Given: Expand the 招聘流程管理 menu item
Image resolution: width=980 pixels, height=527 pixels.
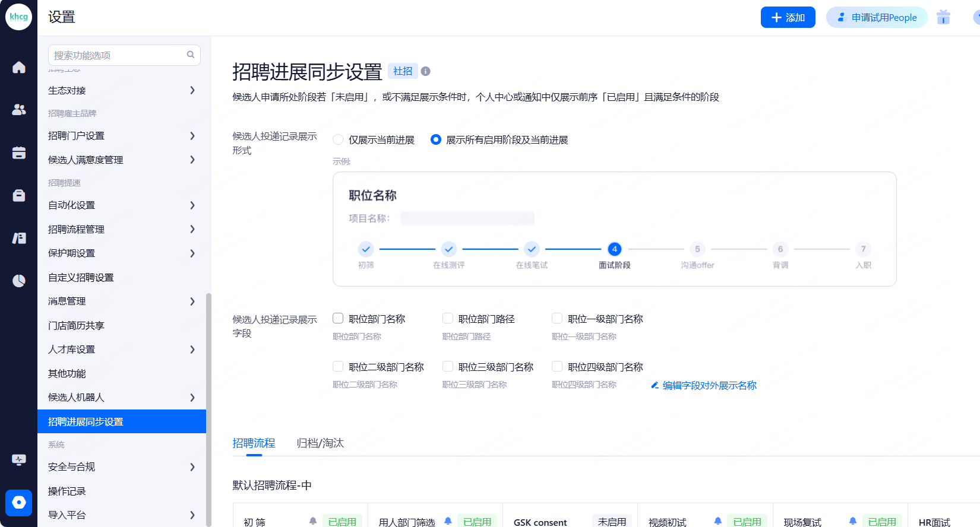Looking at the screenshot, I should [121, 229].
